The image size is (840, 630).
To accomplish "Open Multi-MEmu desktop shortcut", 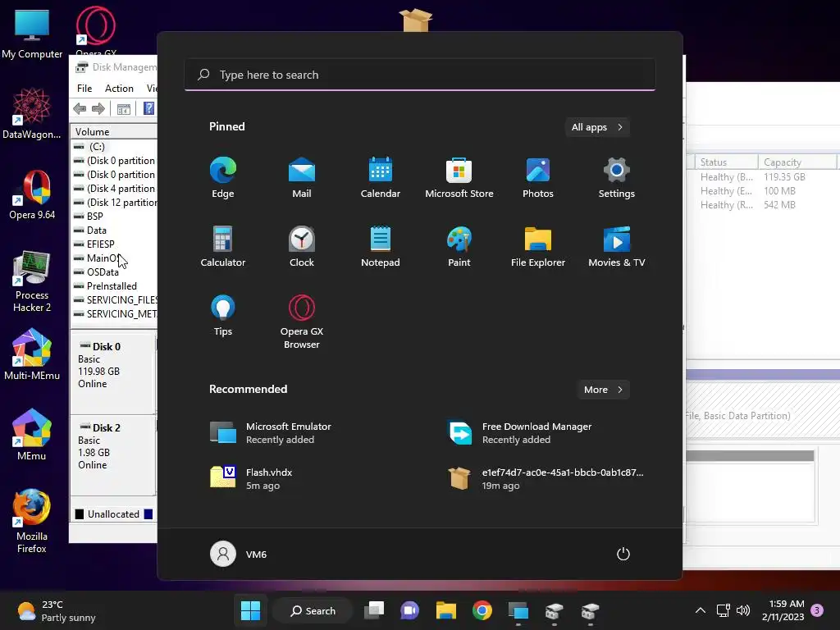I will [32, 354].
